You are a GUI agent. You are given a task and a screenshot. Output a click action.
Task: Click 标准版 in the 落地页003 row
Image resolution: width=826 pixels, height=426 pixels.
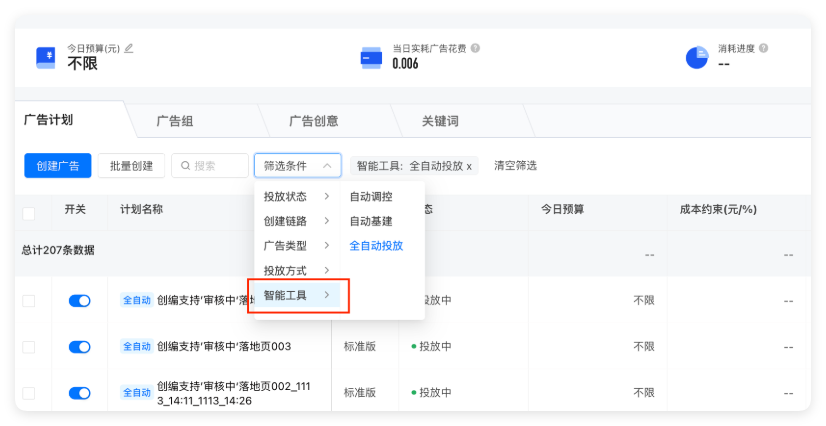pos(360,346)
